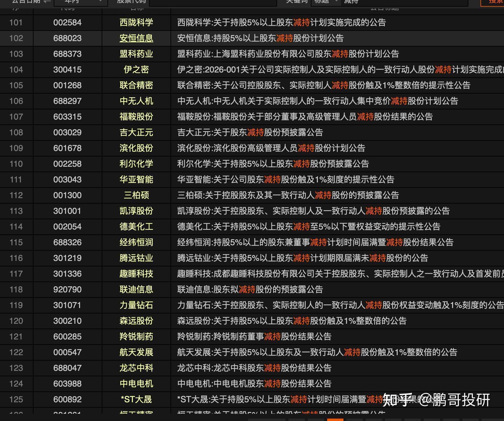Open 森远股份 减持股份触及1%整数倍 announcement
Screen dimensions: 504x421
(x=292, y=321)
